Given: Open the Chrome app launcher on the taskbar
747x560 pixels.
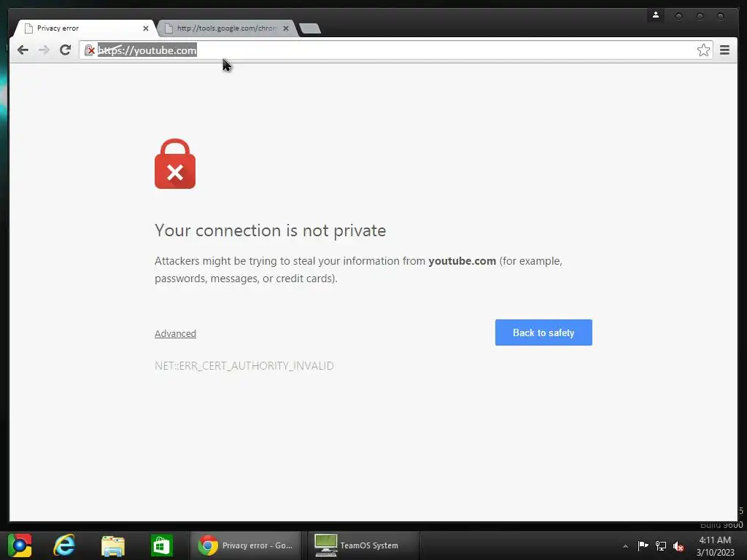Looking at the screenshot, I should [20, 545].
